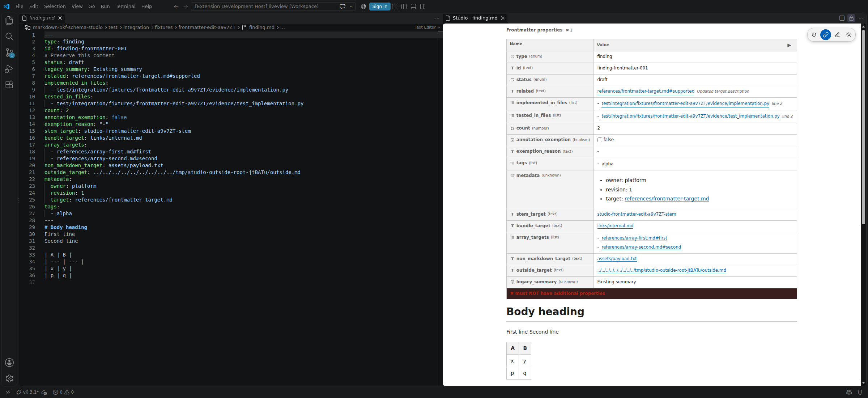Click the 'Existing summary' value cell
868x398 pixels.
click(695, 282)
